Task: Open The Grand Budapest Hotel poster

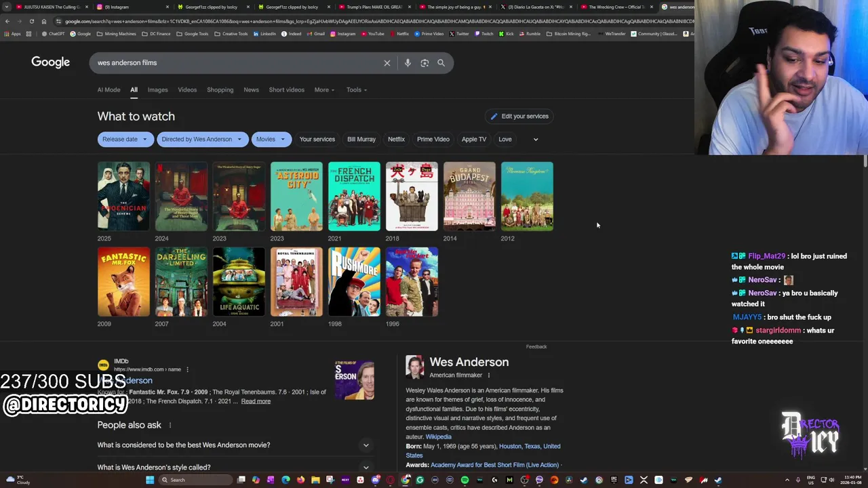Action: (469, 197)
